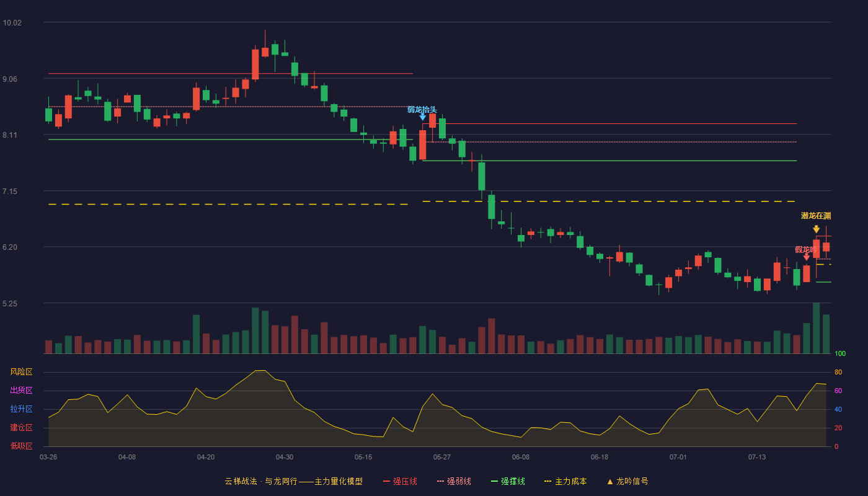This screenshot has height=496, width=868.
Task: Click the 04-20 date label
Action: (206, 457)
